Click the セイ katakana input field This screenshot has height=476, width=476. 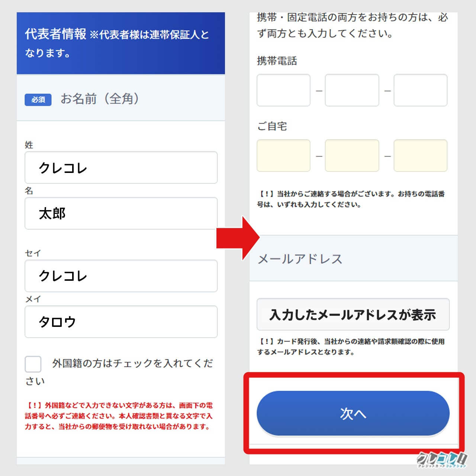click(x=121, y=276)
